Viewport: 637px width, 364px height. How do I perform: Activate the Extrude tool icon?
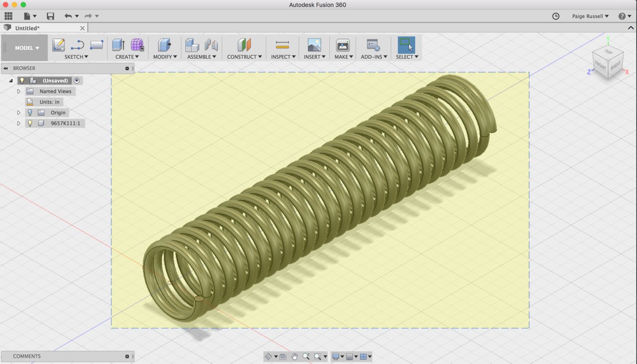coord(118,45)
